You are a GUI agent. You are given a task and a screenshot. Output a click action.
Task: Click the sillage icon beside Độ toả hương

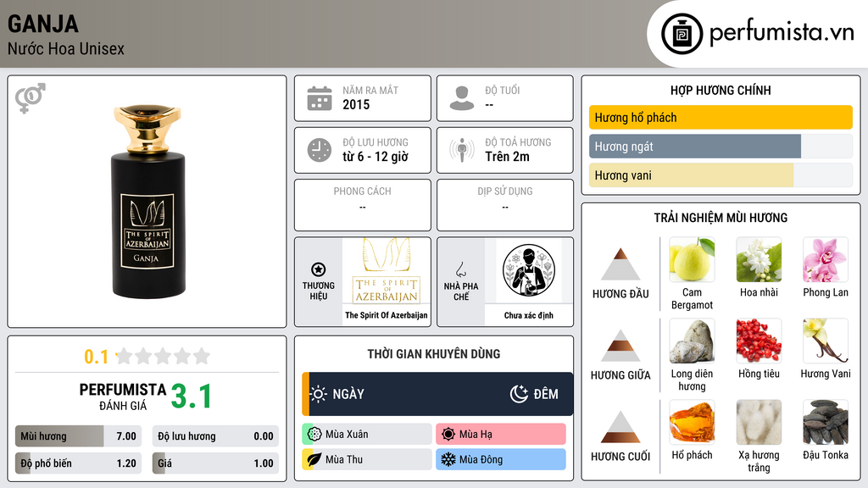click(462, 150)
